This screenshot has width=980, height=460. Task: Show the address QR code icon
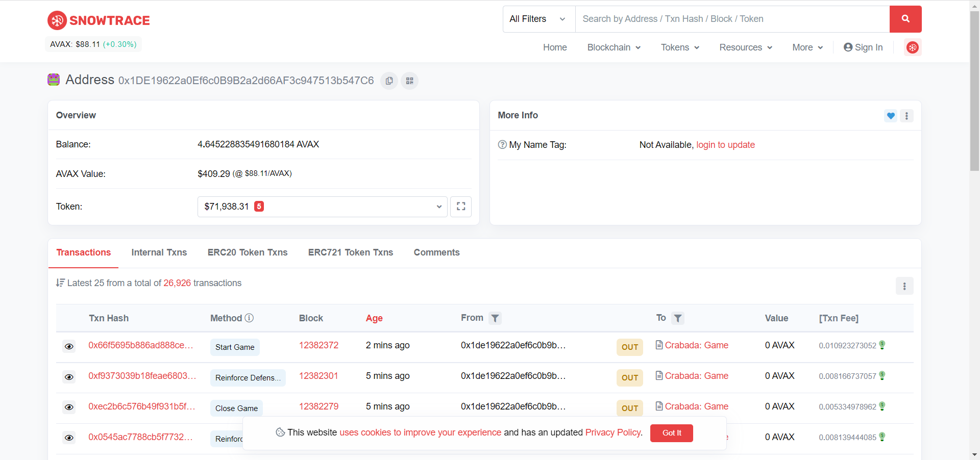(x=409, y=81)
